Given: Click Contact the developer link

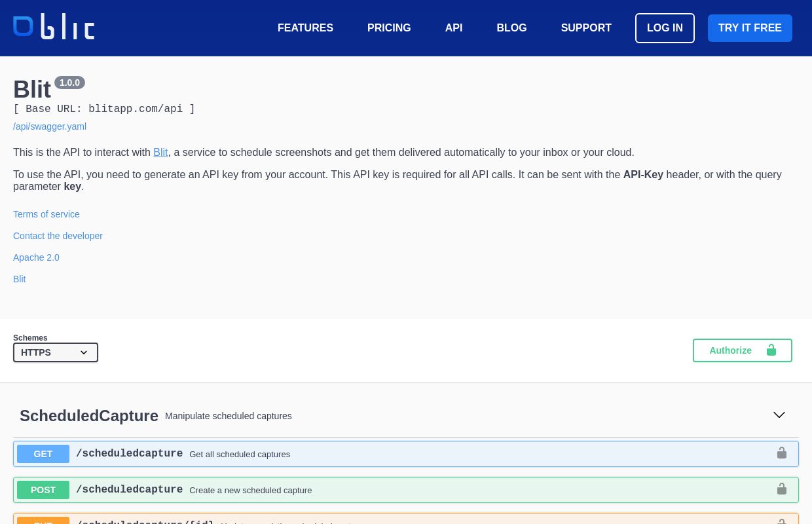Looking at the screenshot, I should (x=58, y=236).
